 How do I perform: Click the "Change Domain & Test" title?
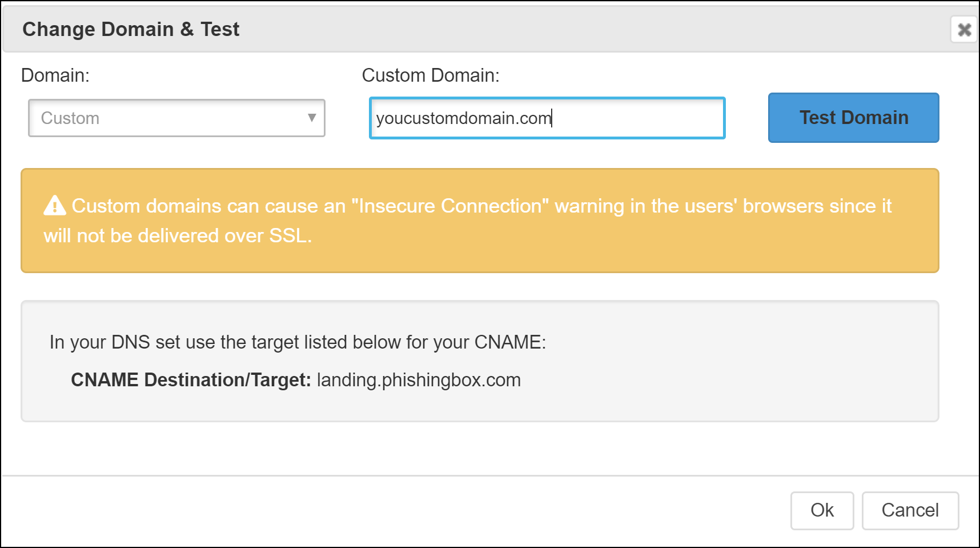131,29
